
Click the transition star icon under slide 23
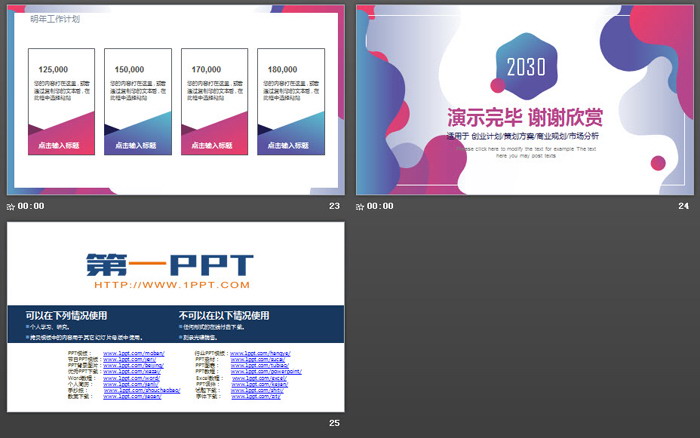[x=11, y=206]
